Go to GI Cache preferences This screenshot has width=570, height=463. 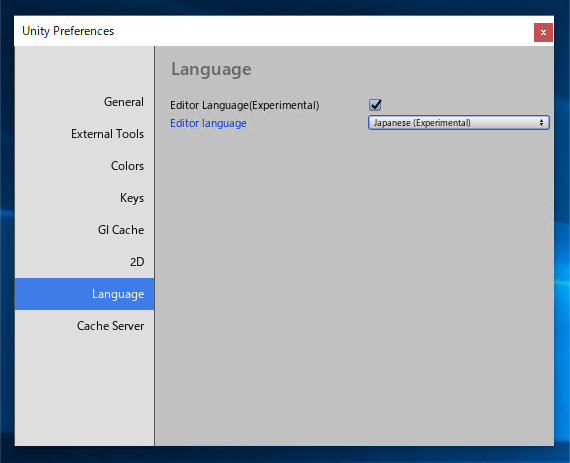click(x=84, y=230)
